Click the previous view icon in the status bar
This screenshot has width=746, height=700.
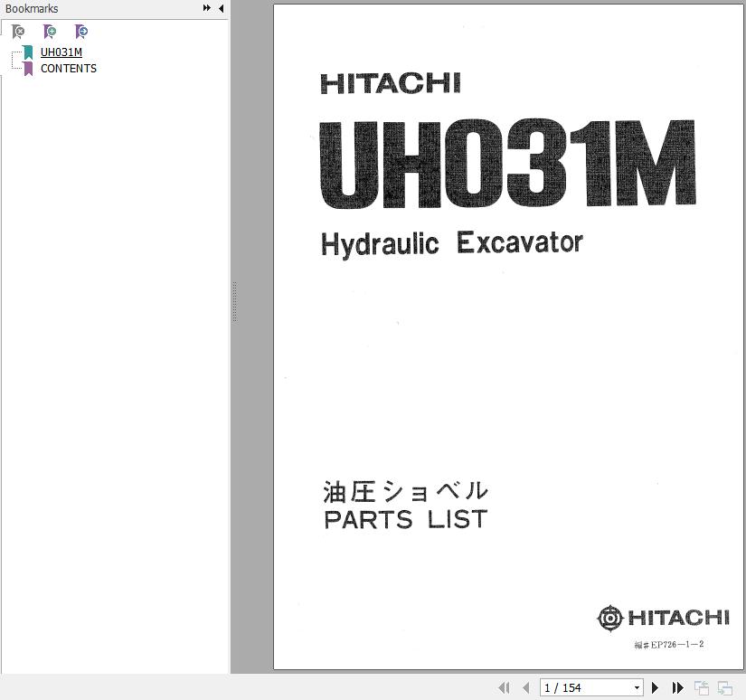click(702, 688)
